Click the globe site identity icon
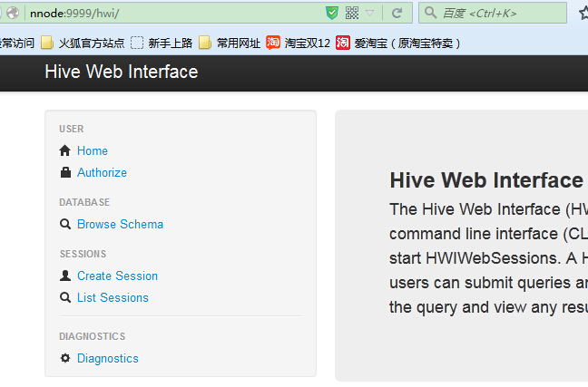 click(x=13, y=13)
